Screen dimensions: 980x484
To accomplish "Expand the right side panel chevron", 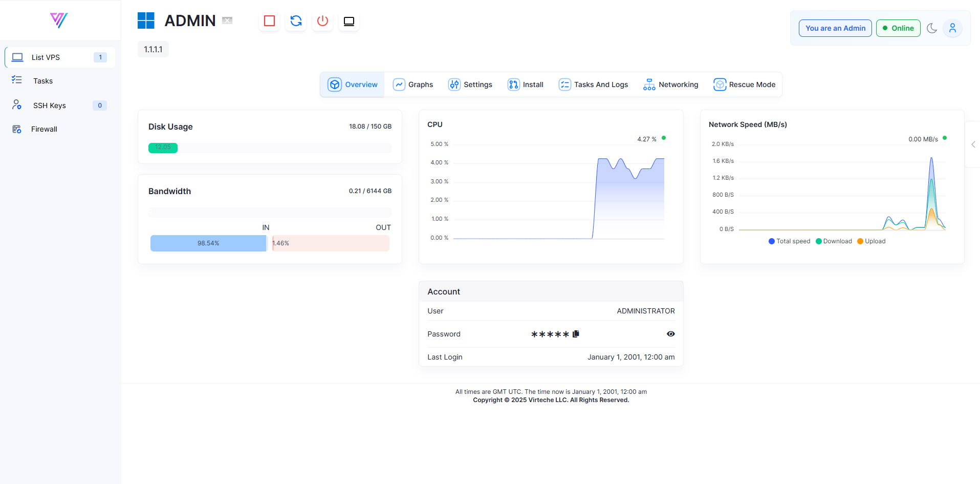I will click(x=973, y=144).
